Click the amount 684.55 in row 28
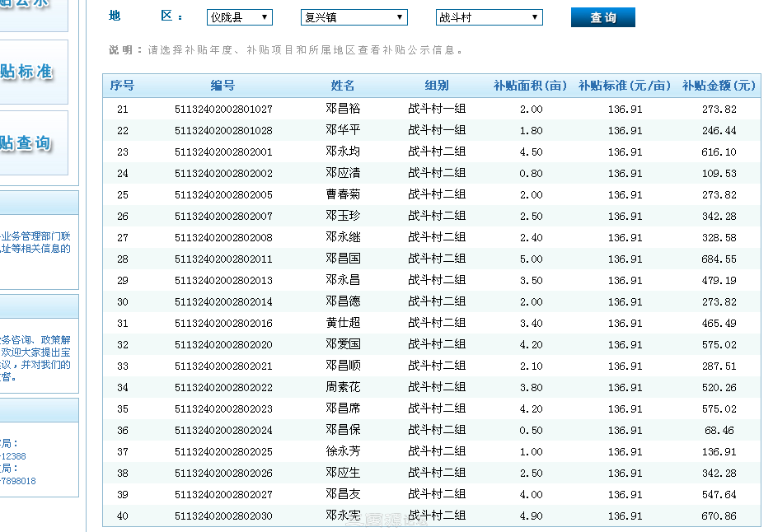This screenshot has width=773, height=532. point(719,259)
